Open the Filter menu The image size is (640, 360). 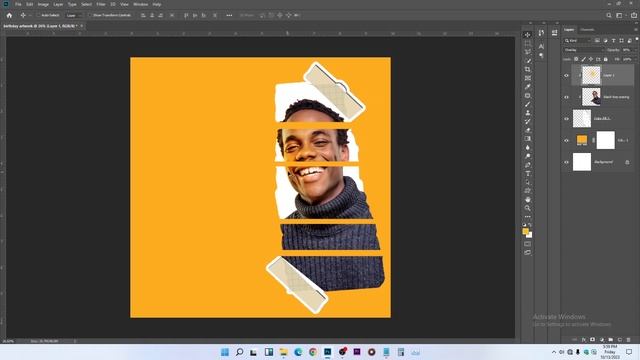point(100,4)
